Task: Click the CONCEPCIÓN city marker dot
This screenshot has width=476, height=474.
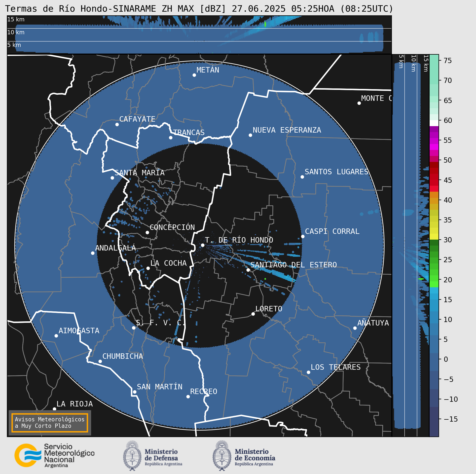Action: (x=147, y=232)
